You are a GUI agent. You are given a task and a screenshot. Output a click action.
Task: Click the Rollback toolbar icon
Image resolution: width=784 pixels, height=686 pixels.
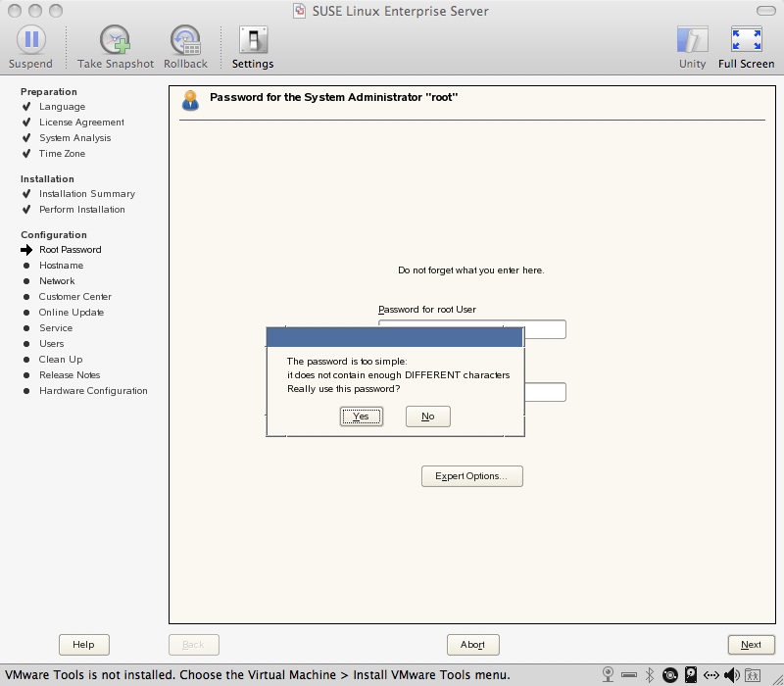point(185,39)
